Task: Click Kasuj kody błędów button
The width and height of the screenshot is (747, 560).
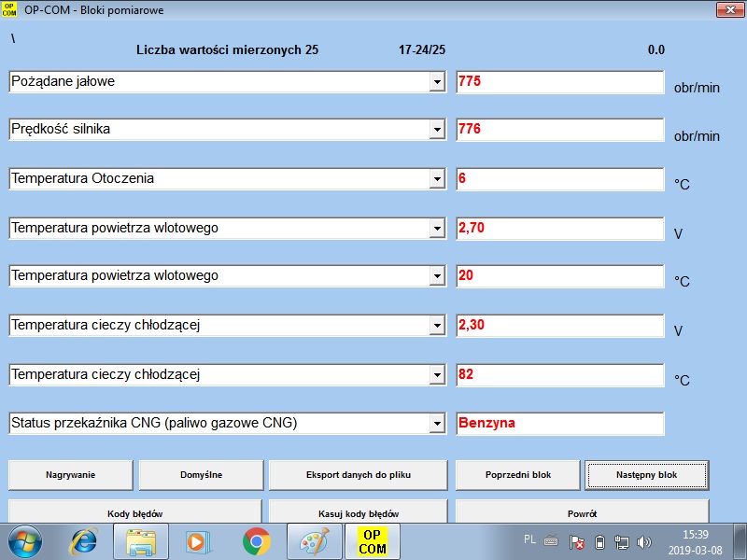Action: coord(359,512)
